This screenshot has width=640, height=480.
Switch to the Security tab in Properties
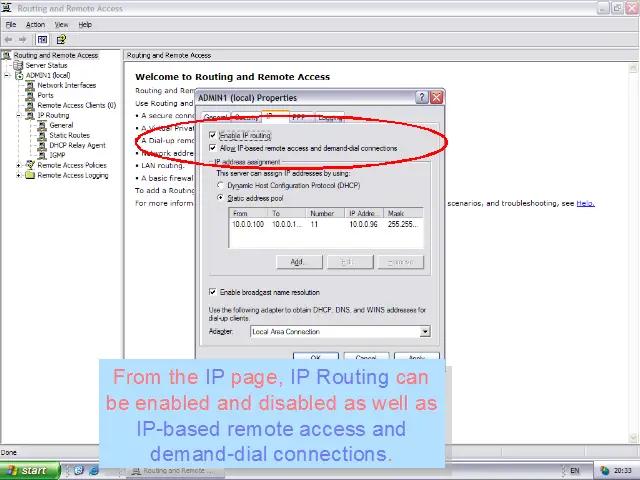(x=246, y=118)
